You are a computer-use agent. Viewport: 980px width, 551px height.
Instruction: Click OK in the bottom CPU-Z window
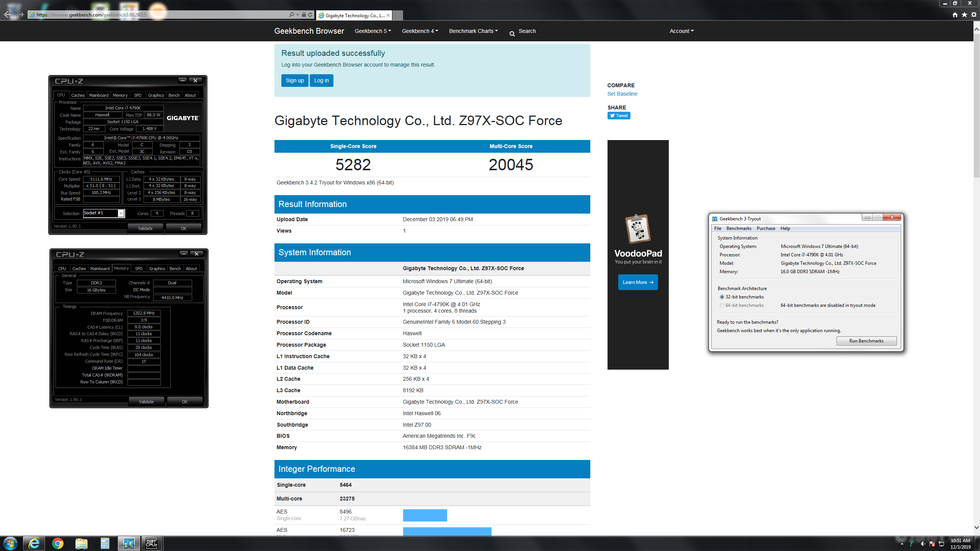(x=185, y=402)
